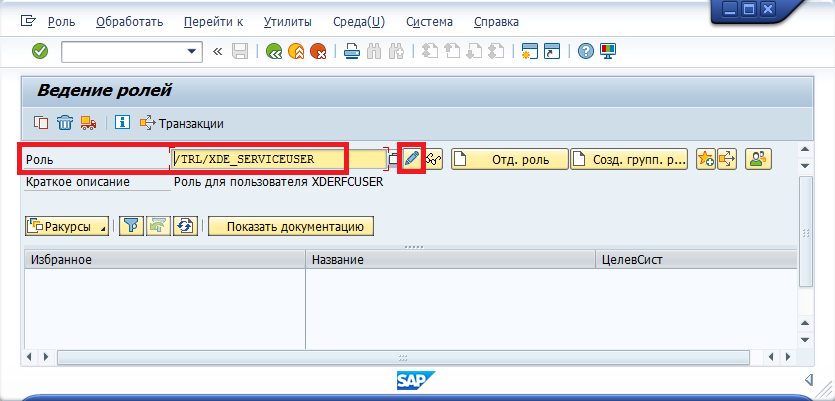Click the red Cancel icon in toolbar

pos(318,51)
